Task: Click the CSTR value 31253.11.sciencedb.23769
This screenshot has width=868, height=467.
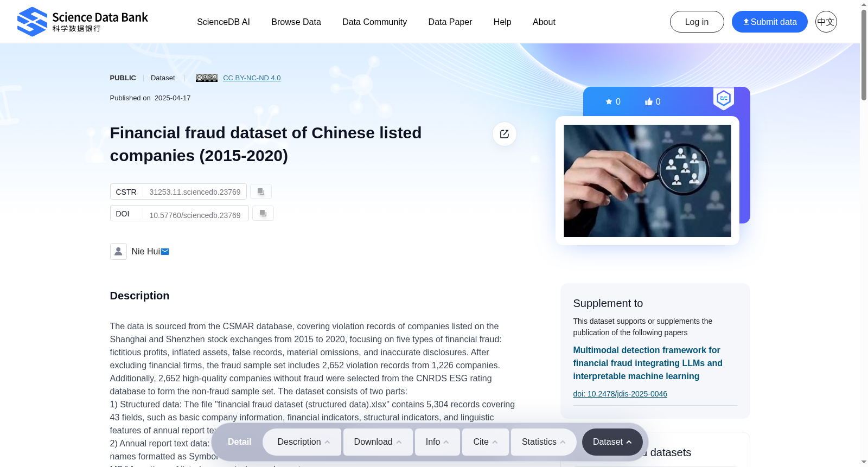Action: tap(195, 192)
